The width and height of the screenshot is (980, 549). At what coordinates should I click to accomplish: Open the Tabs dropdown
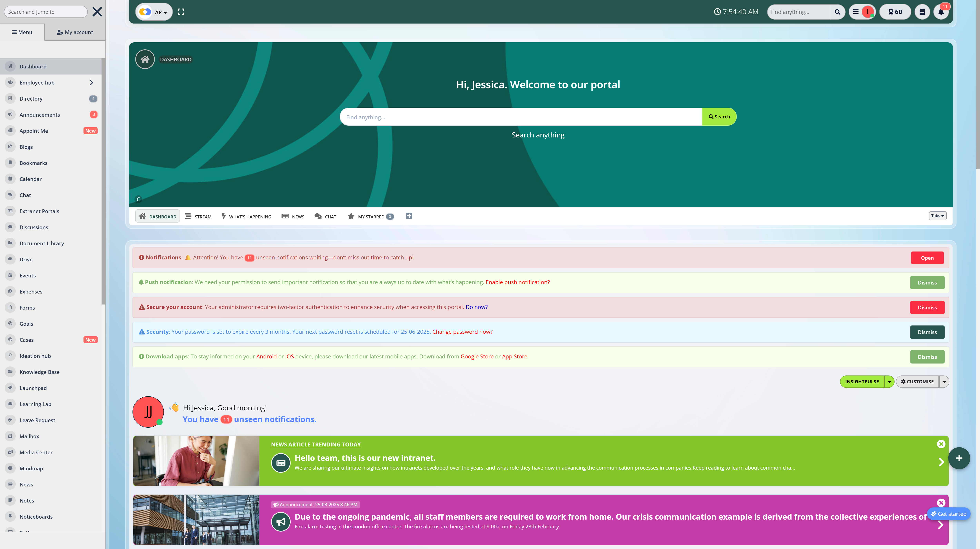pos(937,216)
